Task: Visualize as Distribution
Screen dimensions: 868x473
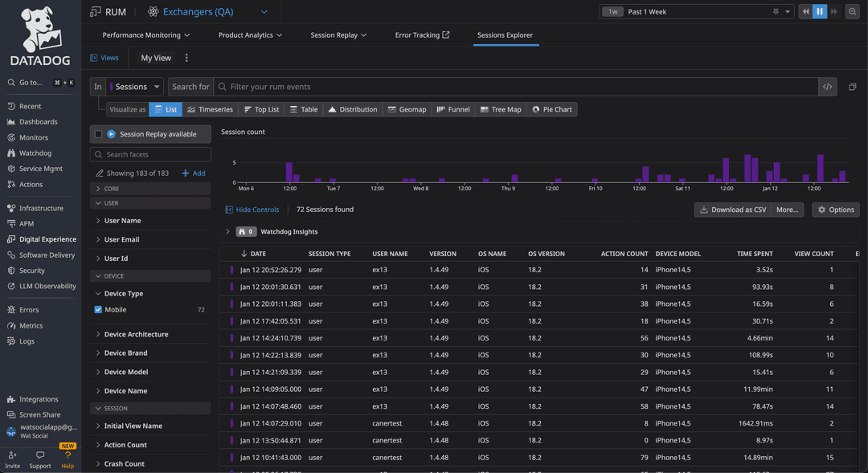Action: pos(353,109)
